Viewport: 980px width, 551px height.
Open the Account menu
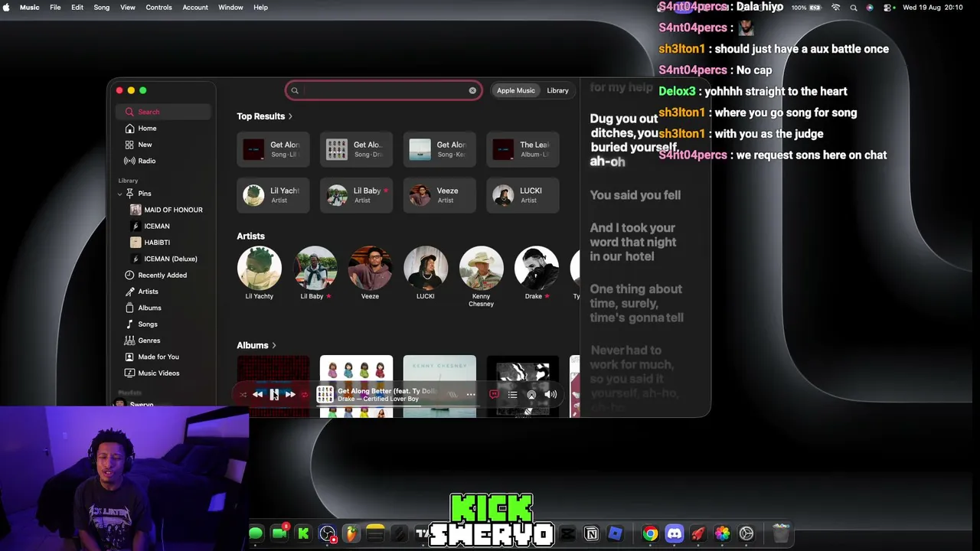tap(195, 8)
